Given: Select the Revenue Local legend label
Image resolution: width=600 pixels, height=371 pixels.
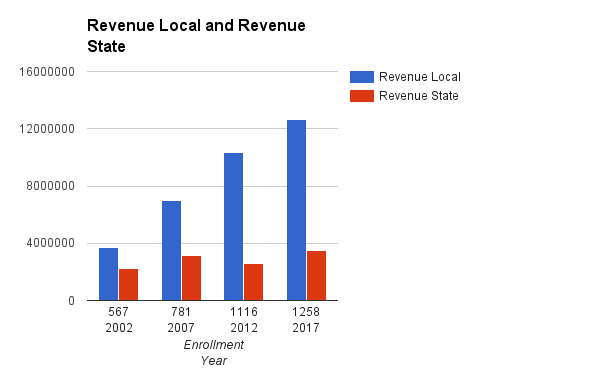Looking at the screenshot, I should [x=420, y=77].
